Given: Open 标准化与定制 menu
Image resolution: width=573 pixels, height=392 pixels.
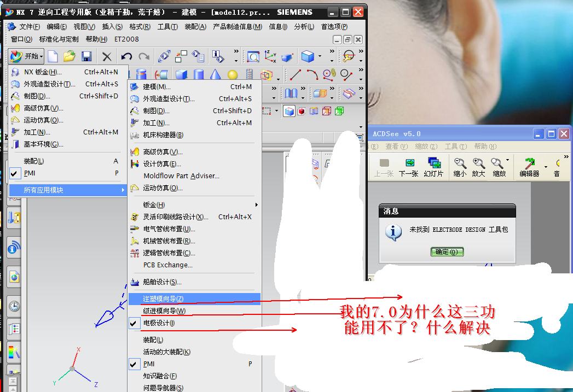Looking at the screenshot, I should (x=59, y=39).
